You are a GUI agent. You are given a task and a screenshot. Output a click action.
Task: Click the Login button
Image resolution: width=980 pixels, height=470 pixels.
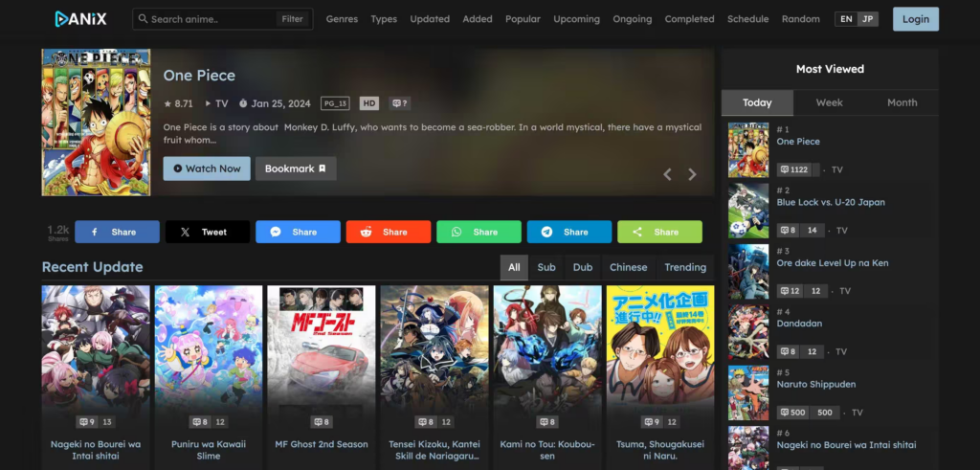[x=916, y=19]
